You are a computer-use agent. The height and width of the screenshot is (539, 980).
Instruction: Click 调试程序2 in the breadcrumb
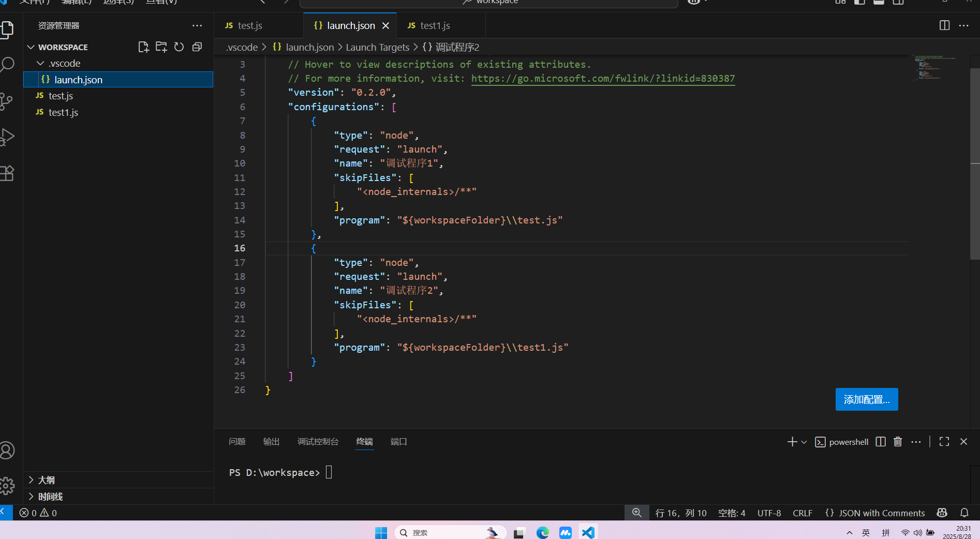[451, 47]
